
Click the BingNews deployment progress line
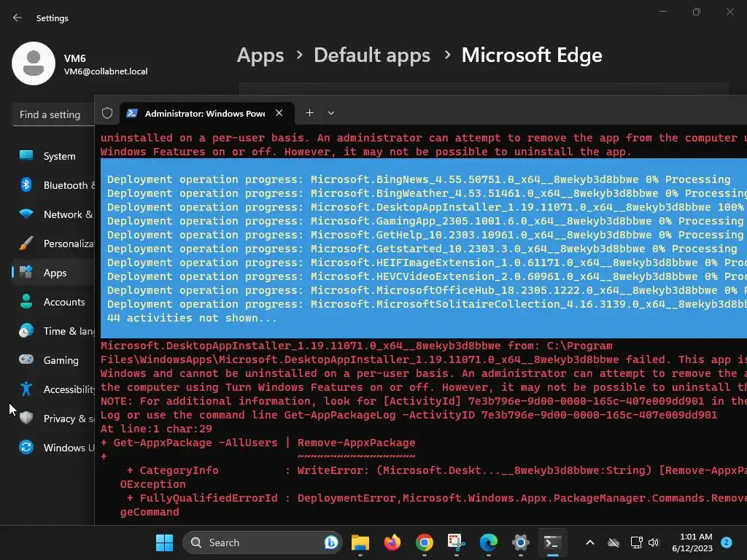(418, 179)
